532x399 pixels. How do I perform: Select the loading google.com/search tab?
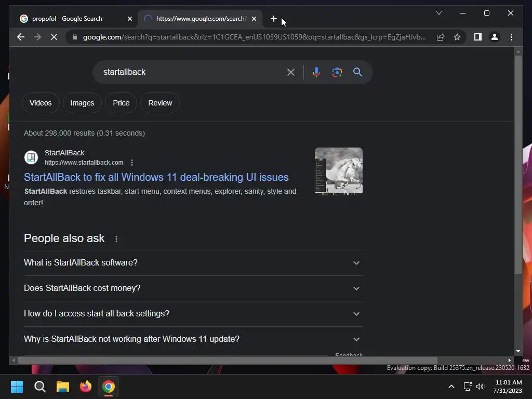coord(200,19)
